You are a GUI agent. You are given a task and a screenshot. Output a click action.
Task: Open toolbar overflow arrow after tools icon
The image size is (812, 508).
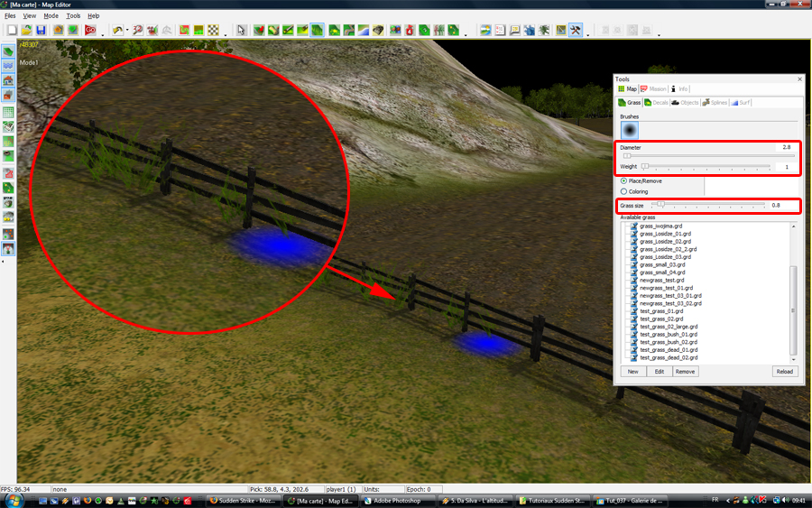coord(587,34)
